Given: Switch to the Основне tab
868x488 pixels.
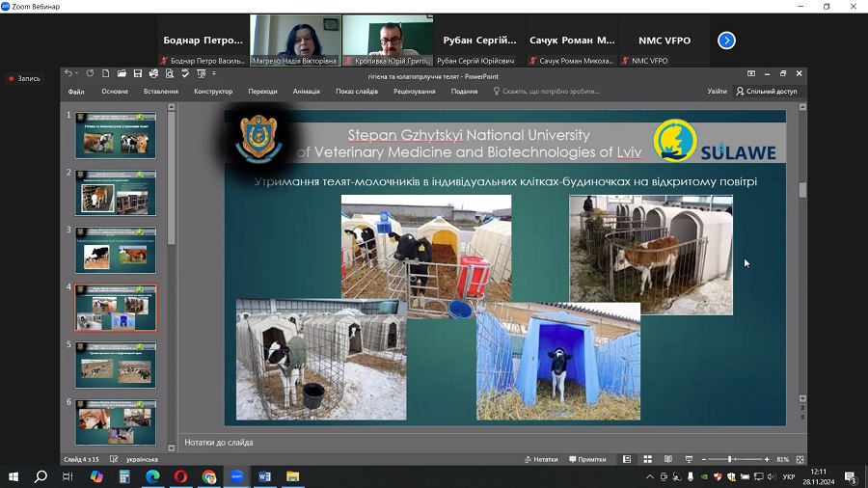Looking at the screenshot, I should point(115,92).
